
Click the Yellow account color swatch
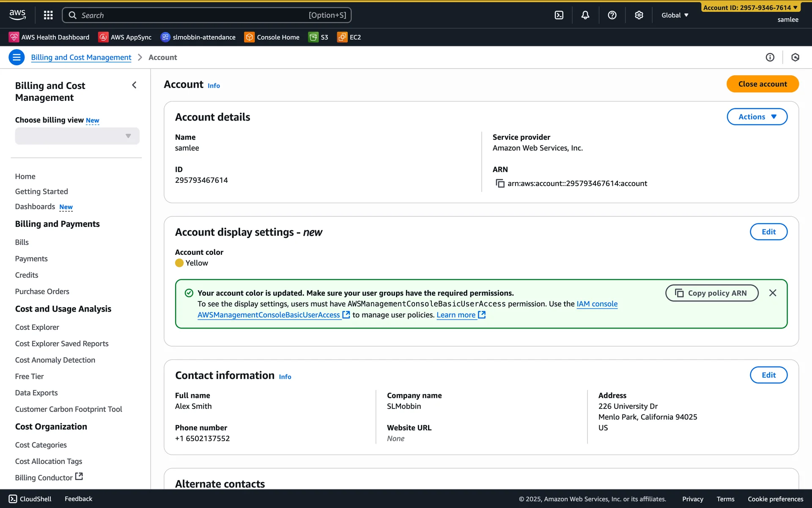(179, 263)
